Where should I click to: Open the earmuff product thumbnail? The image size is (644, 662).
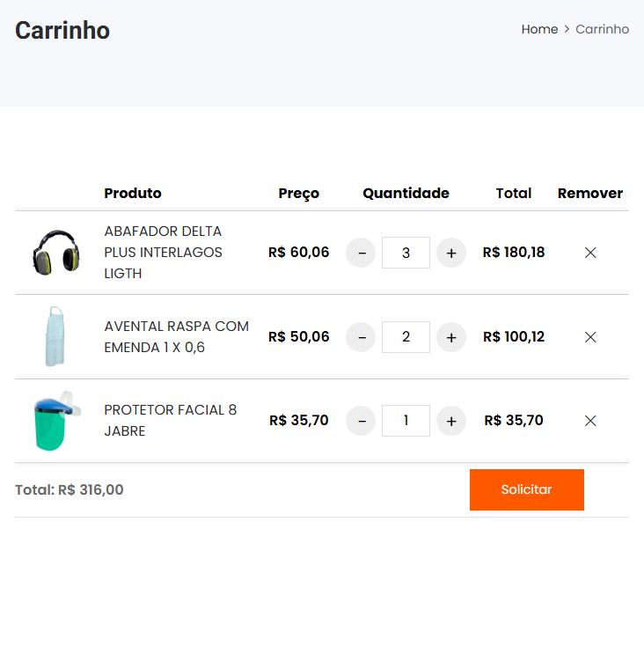click(55, 253)
